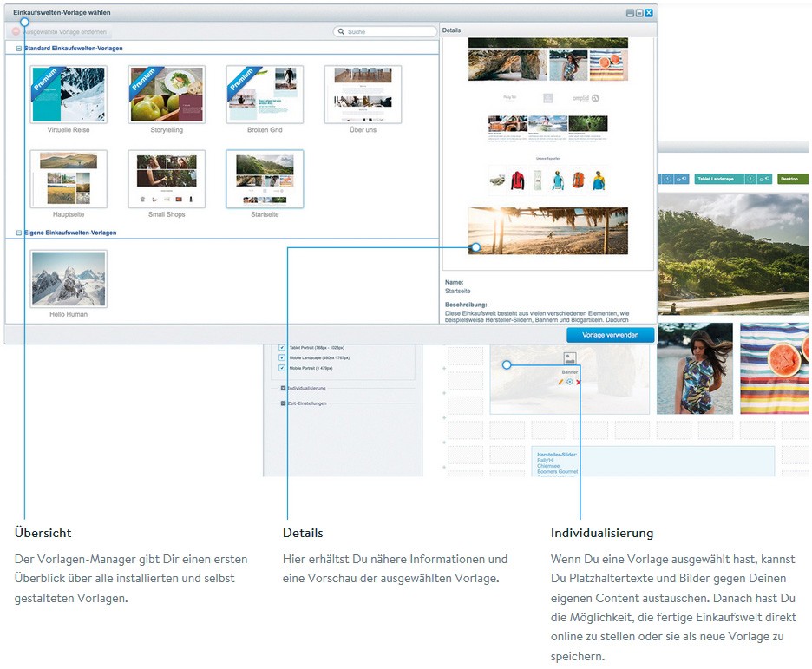Edit the Banner element with pencil icon
812x669 pixels.
point(560,382)
